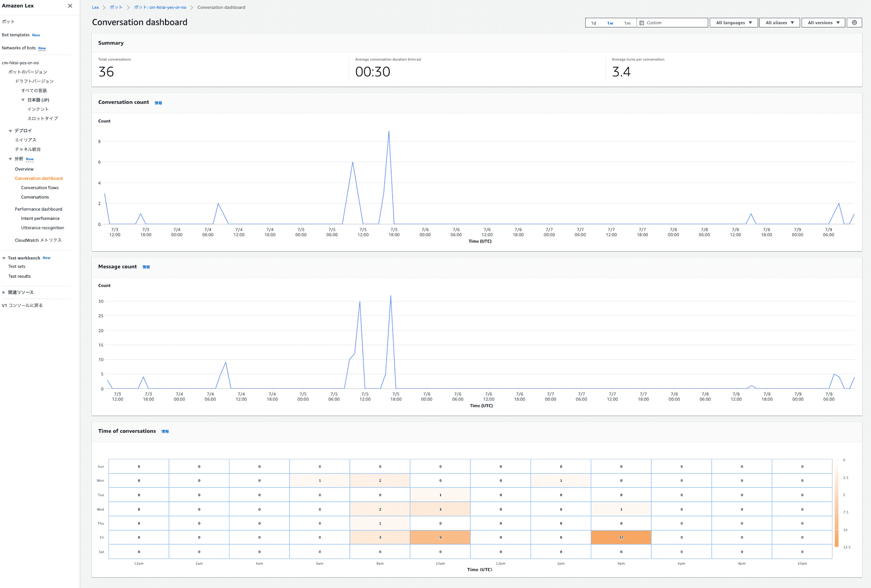The image size is (871, 588).
Task: Select Intent performance from sidebar
Action: [x=40, y=218]
